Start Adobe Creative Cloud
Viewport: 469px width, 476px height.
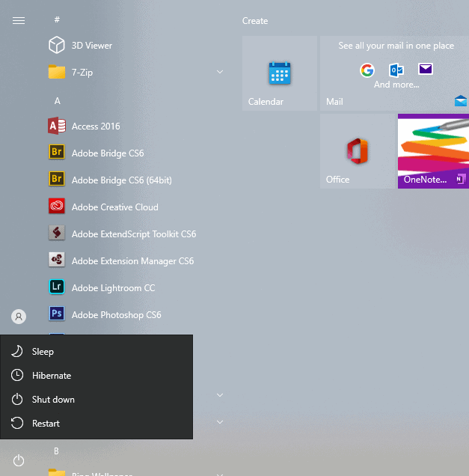[57, 207]
